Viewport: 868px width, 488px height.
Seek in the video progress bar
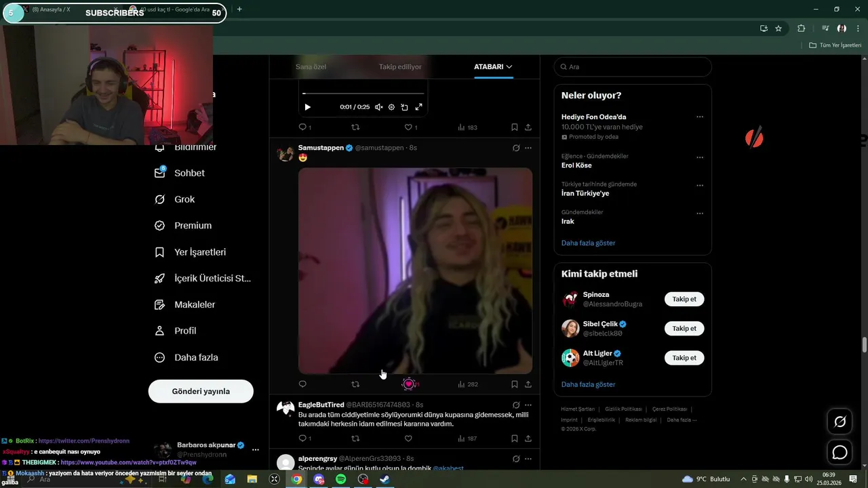pos(363,94)
